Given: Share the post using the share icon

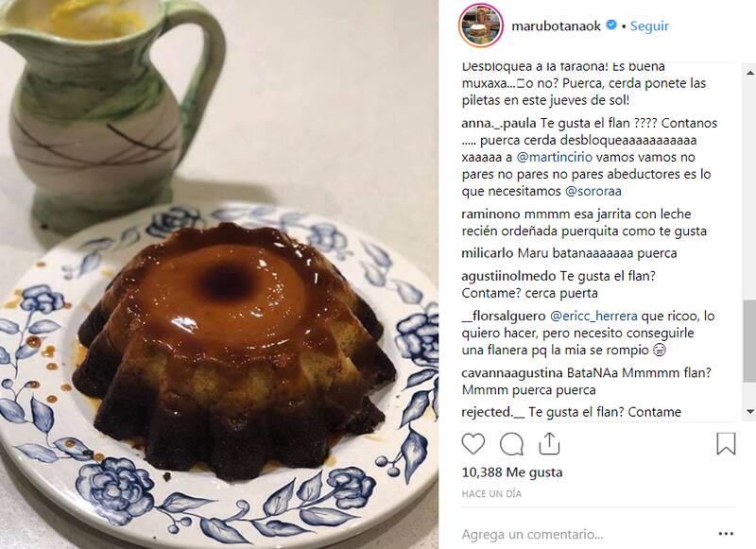Looking at the screenshot, I should (549, 443).
